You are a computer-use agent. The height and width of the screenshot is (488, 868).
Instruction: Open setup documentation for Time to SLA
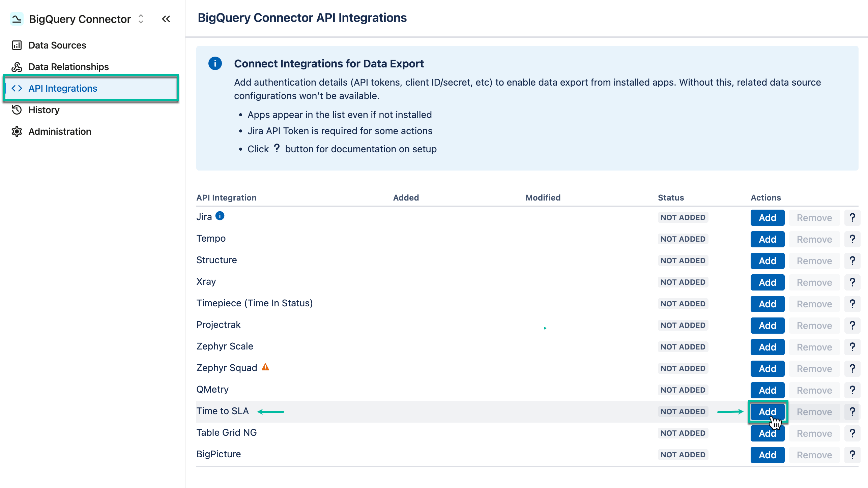(x=852, y=411)
